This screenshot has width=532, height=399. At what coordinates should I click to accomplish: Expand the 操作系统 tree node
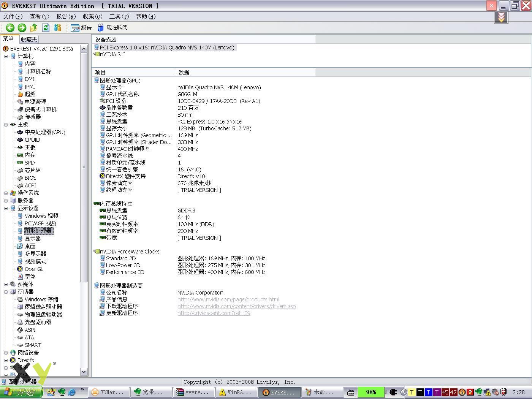pos(6,193)
